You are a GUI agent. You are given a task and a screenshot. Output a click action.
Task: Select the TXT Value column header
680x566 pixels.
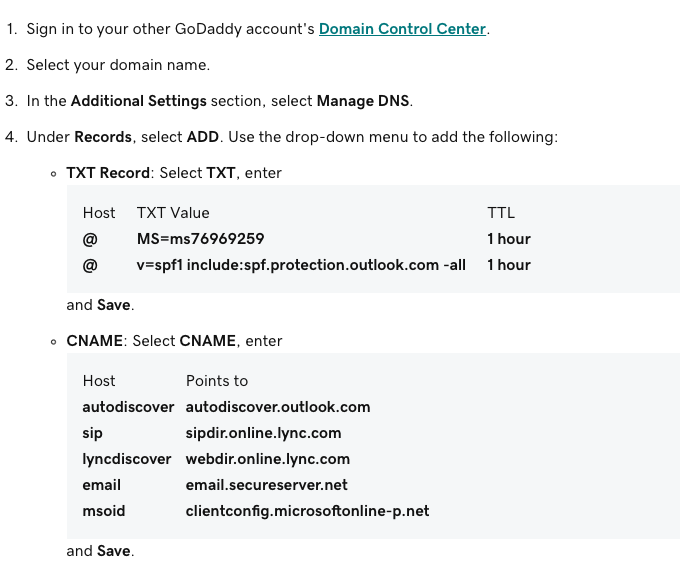click(173, 213)
